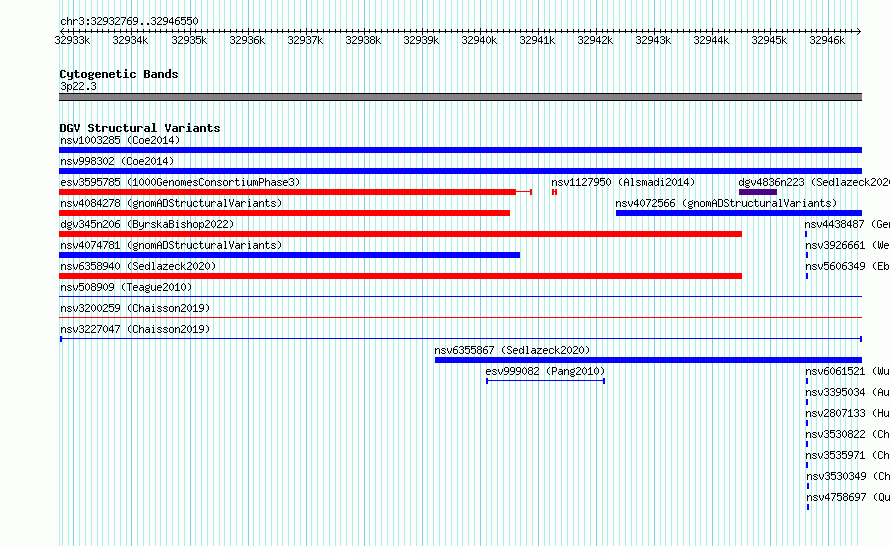
Task: Click the nsv998302 (Coe2014) label
Action: click(x=117, y=161)
